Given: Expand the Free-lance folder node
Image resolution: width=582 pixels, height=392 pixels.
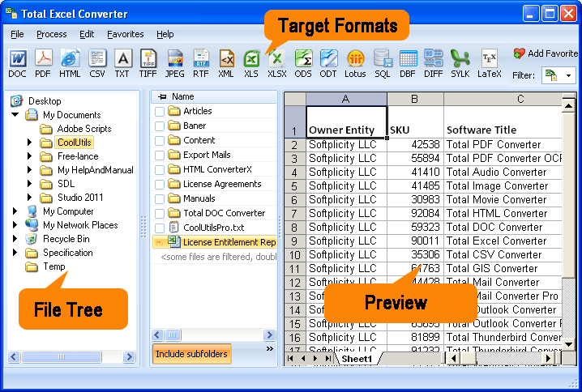Looking at the screenshot, I should coord(29,156).
